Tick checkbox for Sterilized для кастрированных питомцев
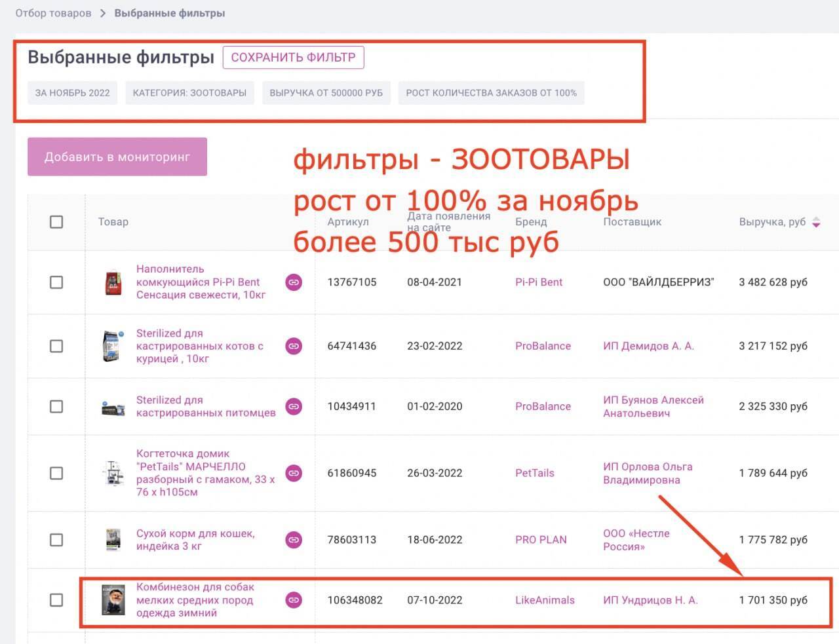 pos(56,406)
